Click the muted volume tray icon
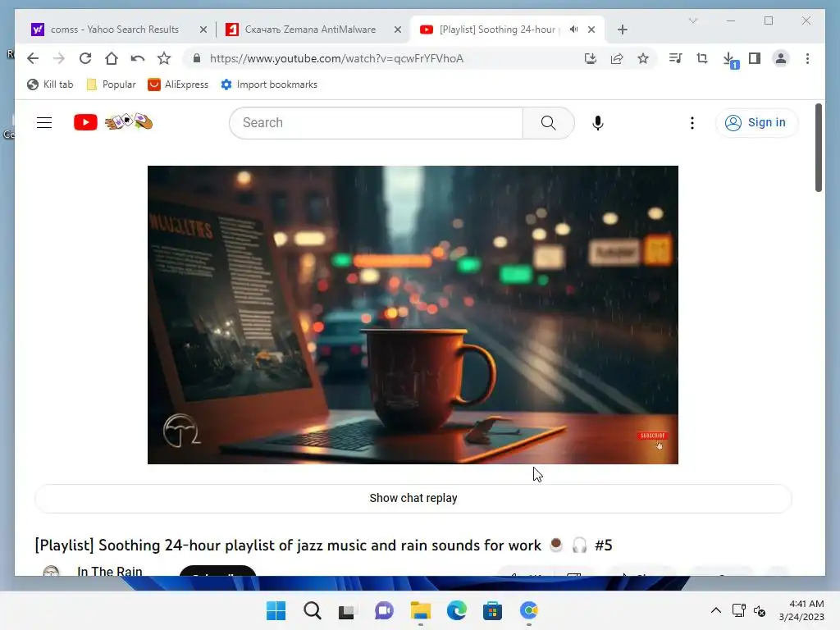 (x=760, y=610)
